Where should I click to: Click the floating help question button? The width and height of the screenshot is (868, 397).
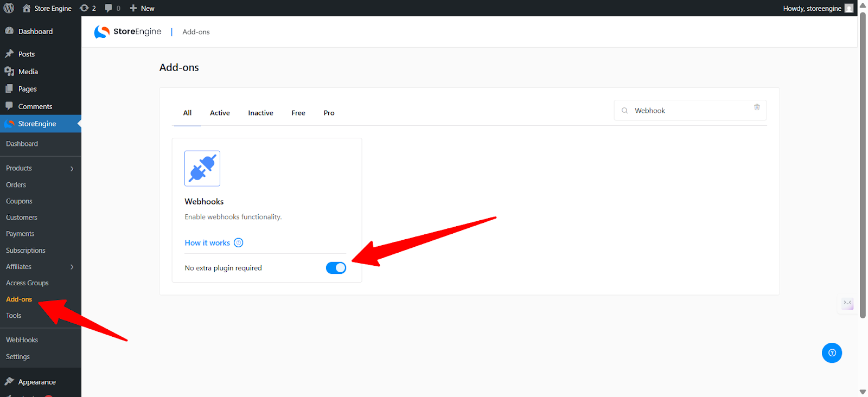click(832, 353)
